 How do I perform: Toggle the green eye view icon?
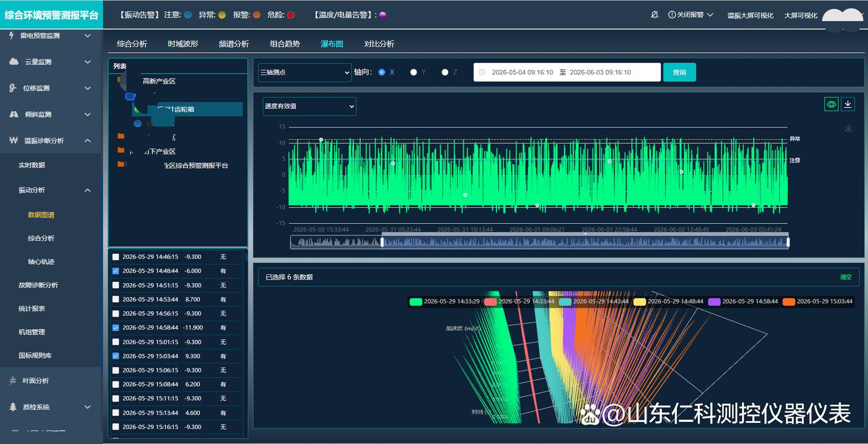pos(831,104)
